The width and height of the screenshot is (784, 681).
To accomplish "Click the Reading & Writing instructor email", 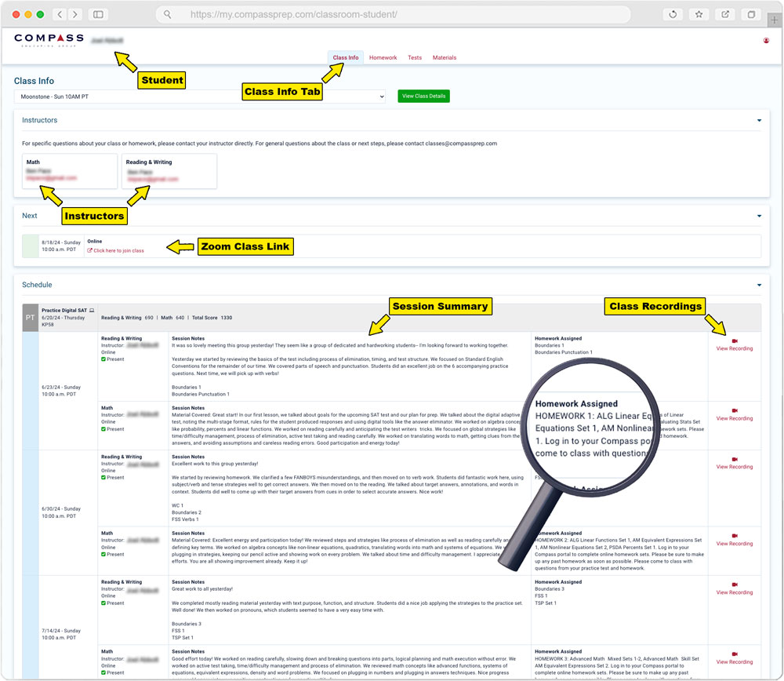I will click(153, 179).
